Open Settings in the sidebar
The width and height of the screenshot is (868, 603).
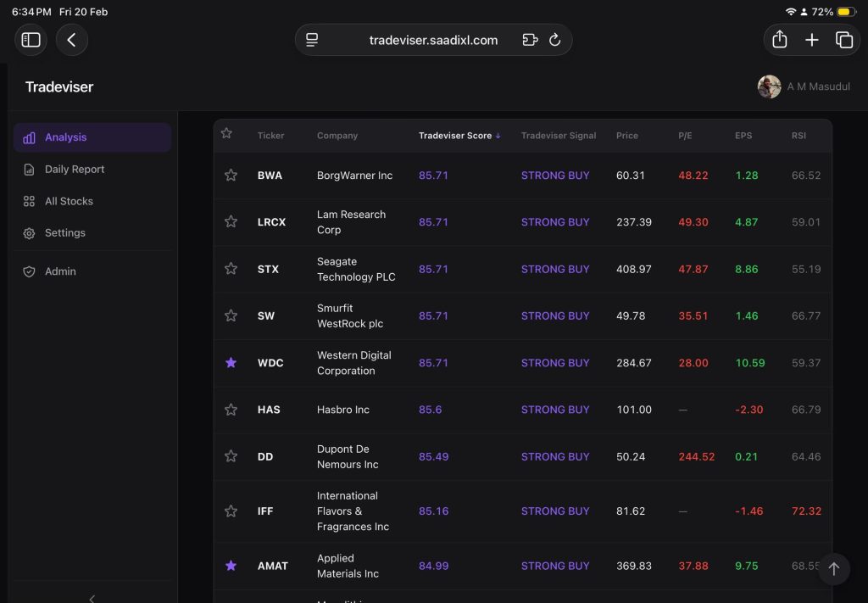[92, 233]
